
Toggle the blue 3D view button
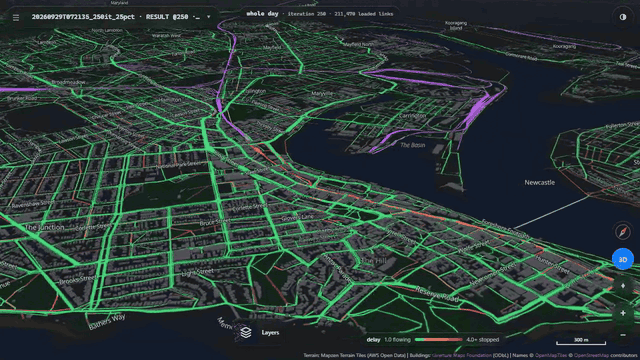coord(623,259)
